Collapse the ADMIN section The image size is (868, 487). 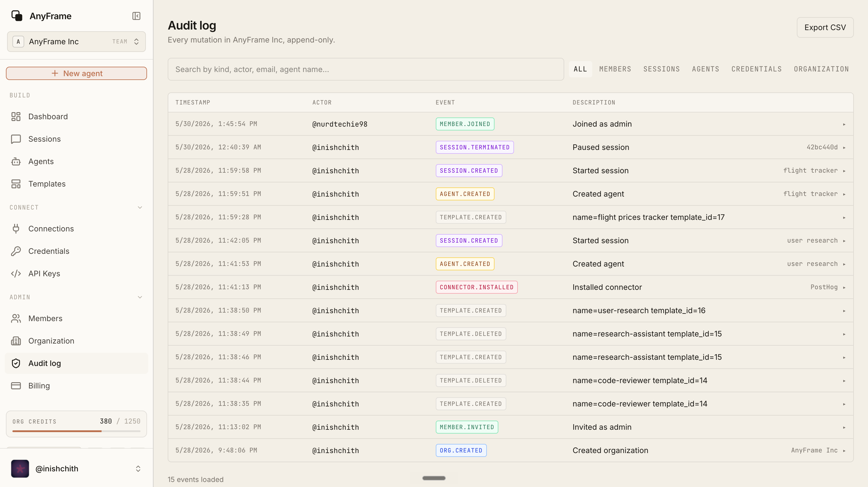click(140, 297)
